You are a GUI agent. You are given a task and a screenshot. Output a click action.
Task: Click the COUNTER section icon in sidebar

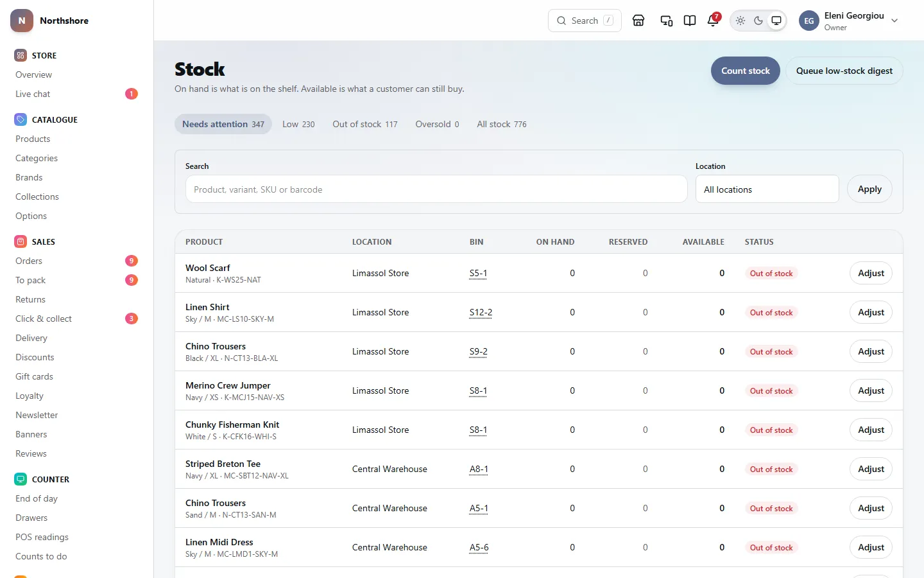coord(21,479)
